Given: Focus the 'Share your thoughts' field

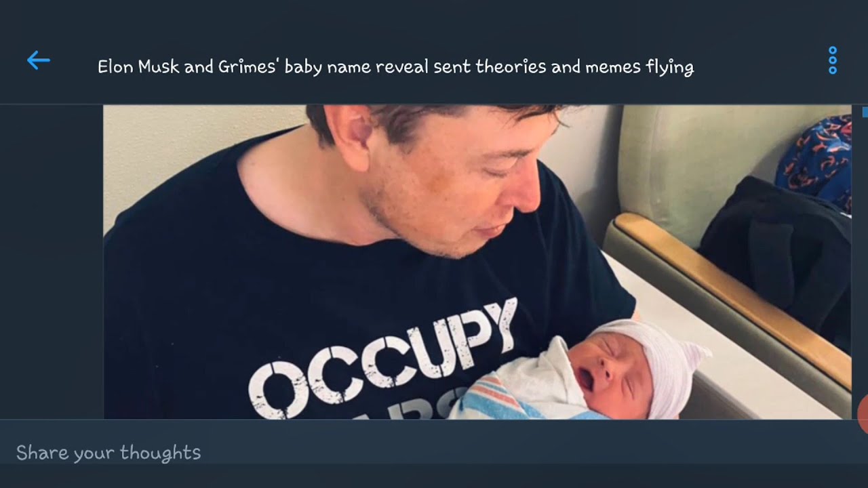Looking at the screenshot, I should pyautogui.click(x=108, y=453).
